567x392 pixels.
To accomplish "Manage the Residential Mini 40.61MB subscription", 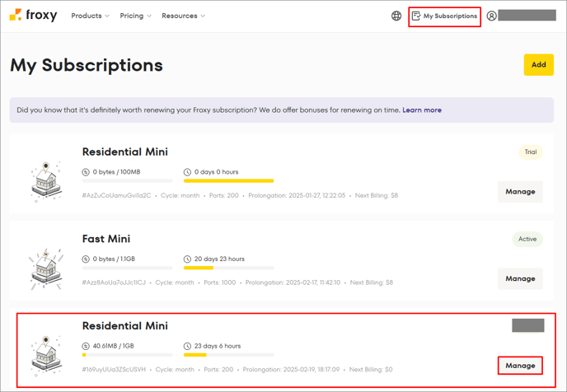I will [x=520, y=366].
